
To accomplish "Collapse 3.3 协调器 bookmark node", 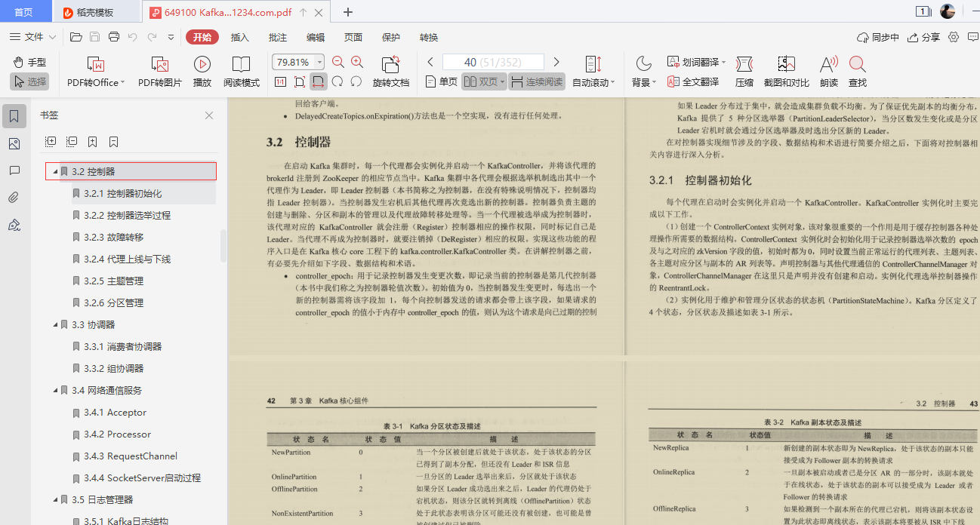I will [55, 324].
